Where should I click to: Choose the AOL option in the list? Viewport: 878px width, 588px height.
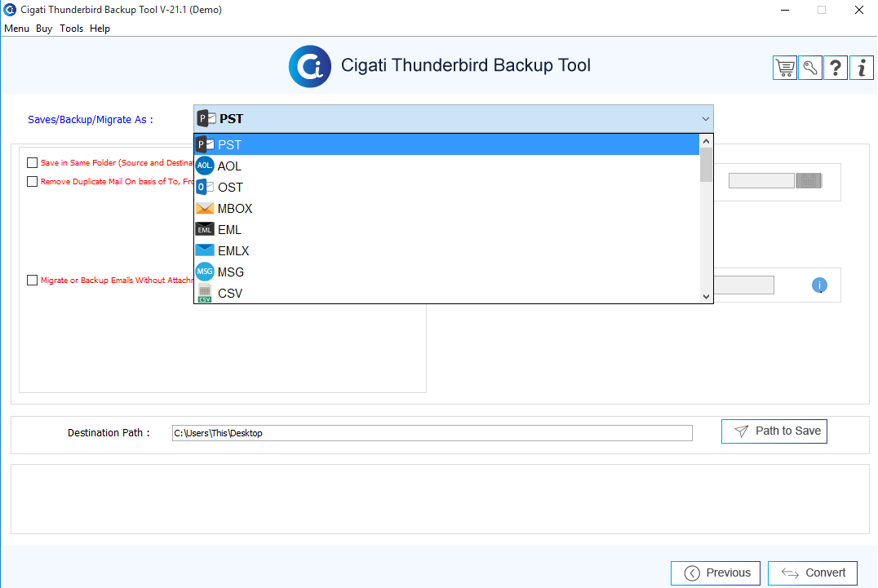pos(447,166)
